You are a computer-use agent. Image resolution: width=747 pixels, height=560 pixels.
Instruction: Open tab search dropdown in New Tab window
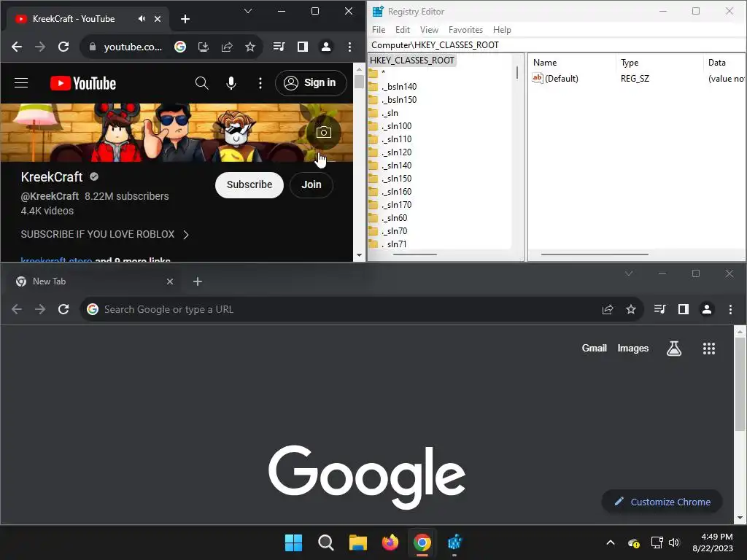[629, 274]
